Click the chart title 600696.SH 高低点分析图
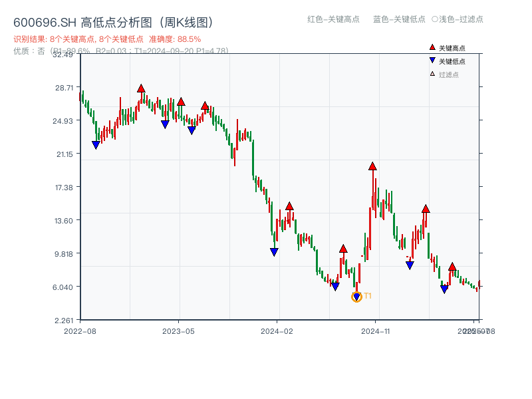 coord(113,21)
